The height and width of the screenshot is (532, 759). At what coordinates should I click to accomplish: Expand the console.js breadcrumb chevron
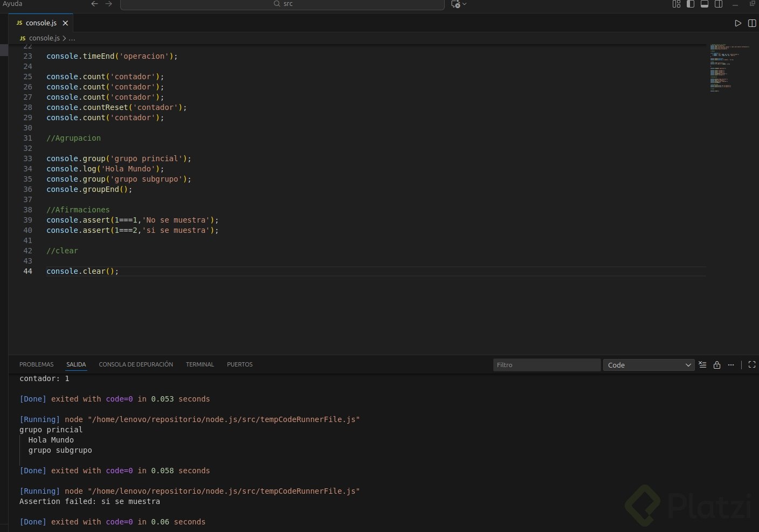coord(64,38)
